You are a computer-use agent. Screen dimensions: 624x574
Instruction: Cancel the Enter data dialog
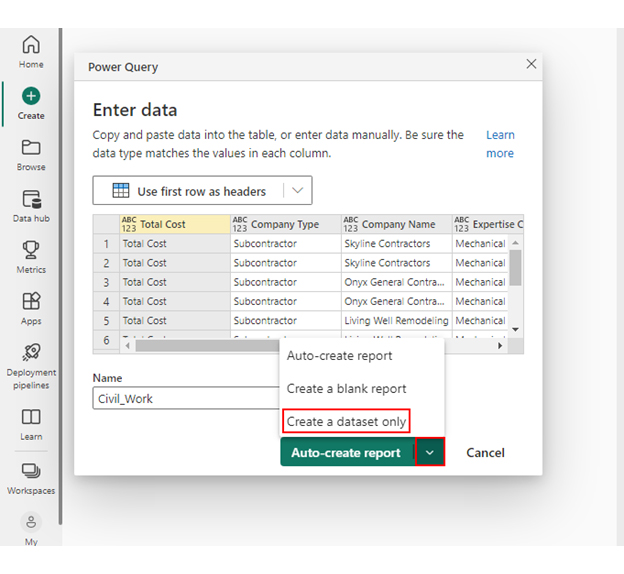pos(485,453)
